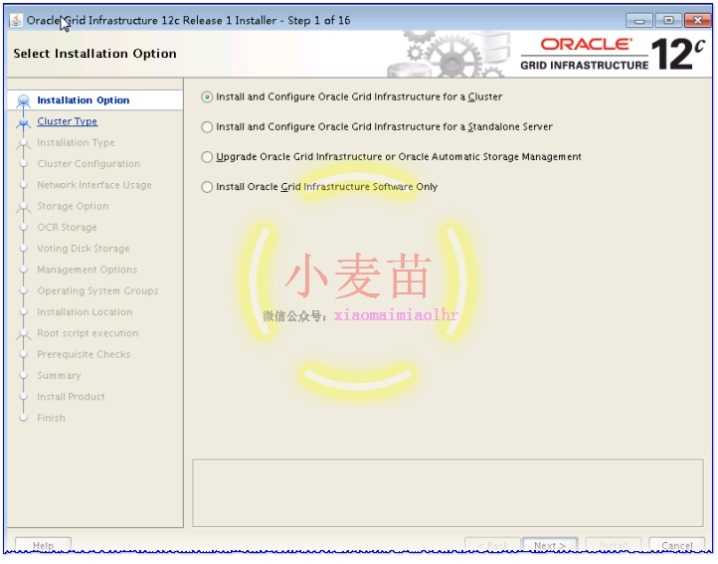Click the Voting Disk Storage step text
The height and width of the screenshot is (564, 718).
(x=83, y=249)
